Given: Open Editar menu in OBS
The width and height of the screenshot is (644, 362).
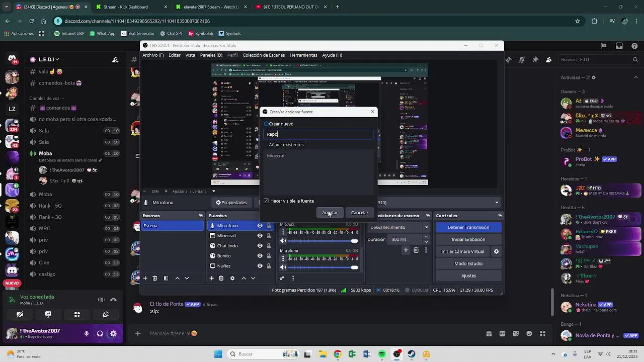Looking at the screenshot, I should (175, 55).
